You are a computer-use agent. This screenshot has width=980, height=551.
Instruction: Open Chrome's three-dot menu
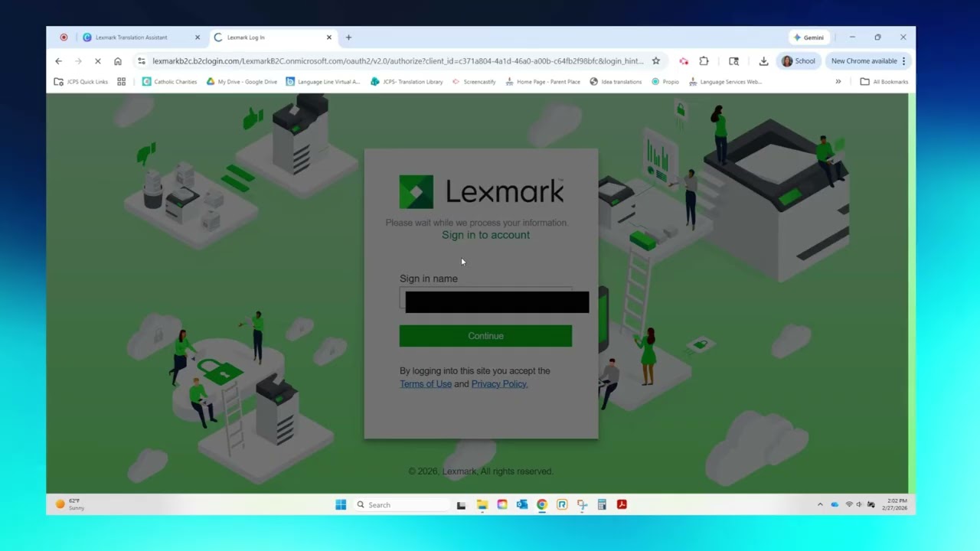click(903, 61)
